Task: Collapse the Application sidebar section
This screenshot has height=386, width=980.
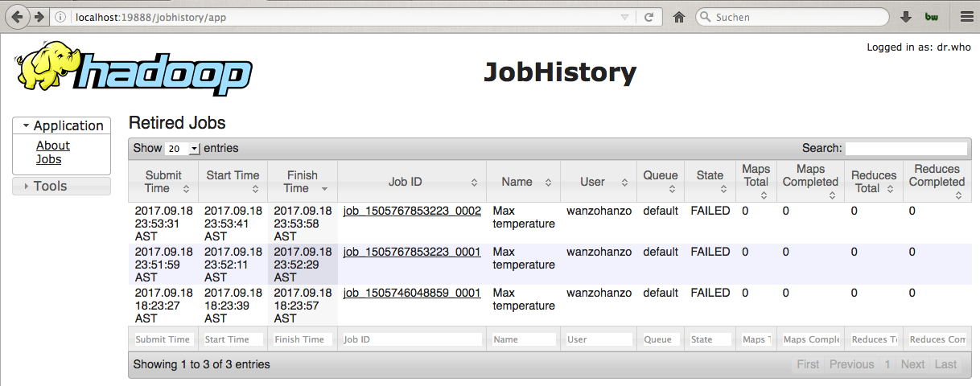Action: [62, 125]
